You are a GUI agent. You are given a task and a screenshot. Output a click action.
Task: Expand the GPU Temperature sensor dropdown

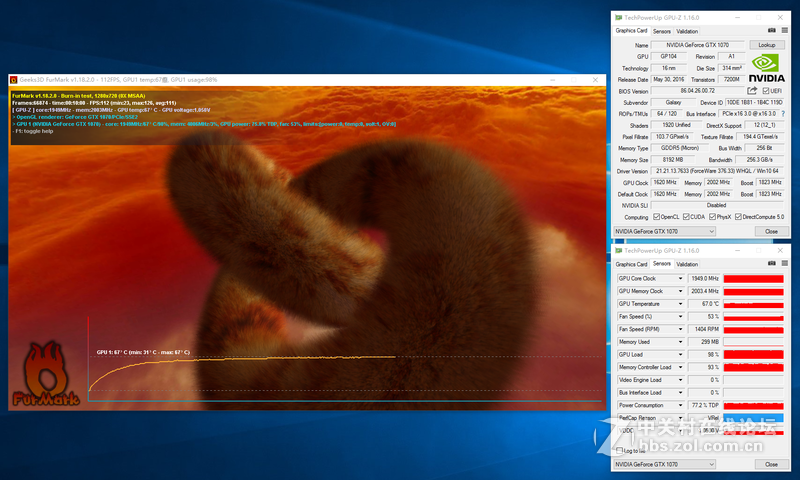click(681, 303)
